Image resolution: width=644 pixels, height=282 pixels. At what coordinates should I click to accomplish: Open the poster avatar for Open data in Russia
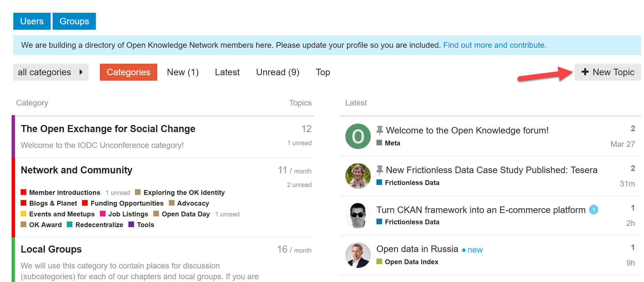click(358, 255)
